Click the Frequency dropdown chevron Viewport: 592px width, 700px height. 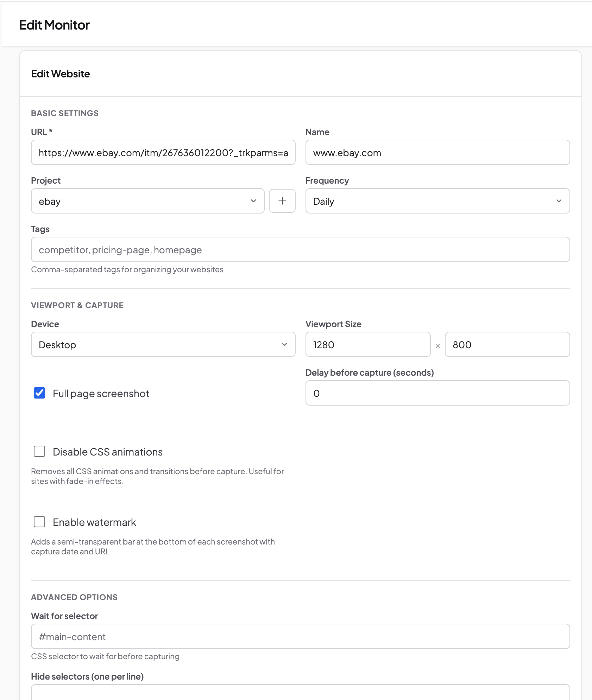pos(560,201)
